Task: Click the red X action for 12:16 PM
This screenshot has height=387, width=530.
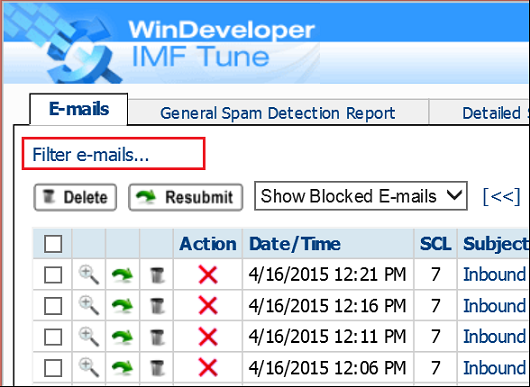Action: [208, 306]
